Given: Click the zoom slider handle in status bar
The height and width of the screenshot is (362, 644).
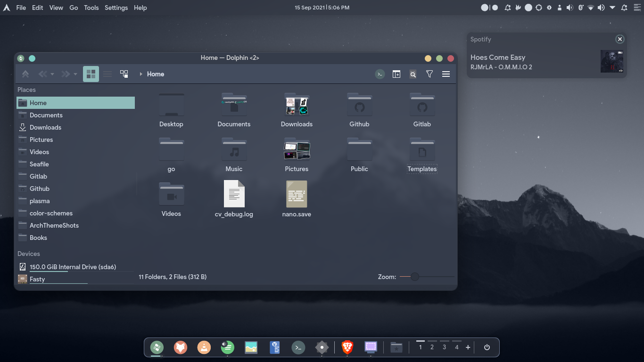Looking at the screenshot, I should (415, 277).
